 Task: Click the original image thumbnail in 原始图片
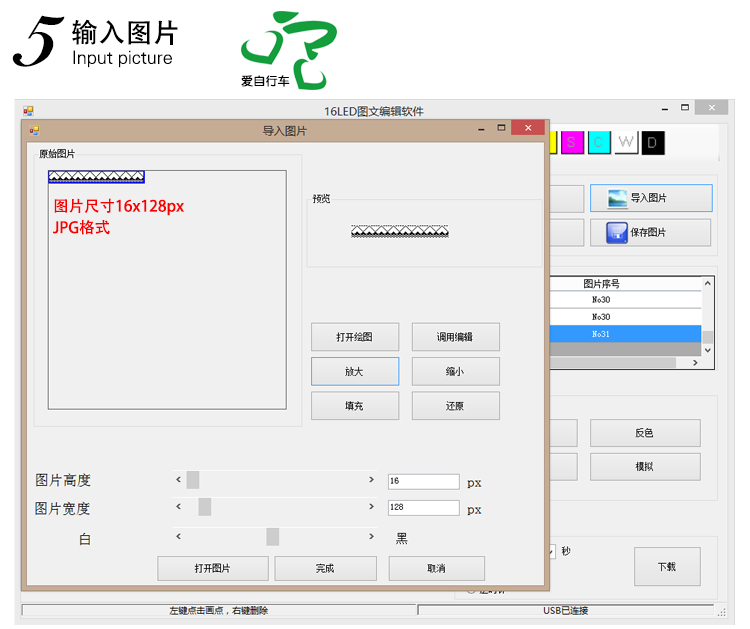[x=96, y=177]
